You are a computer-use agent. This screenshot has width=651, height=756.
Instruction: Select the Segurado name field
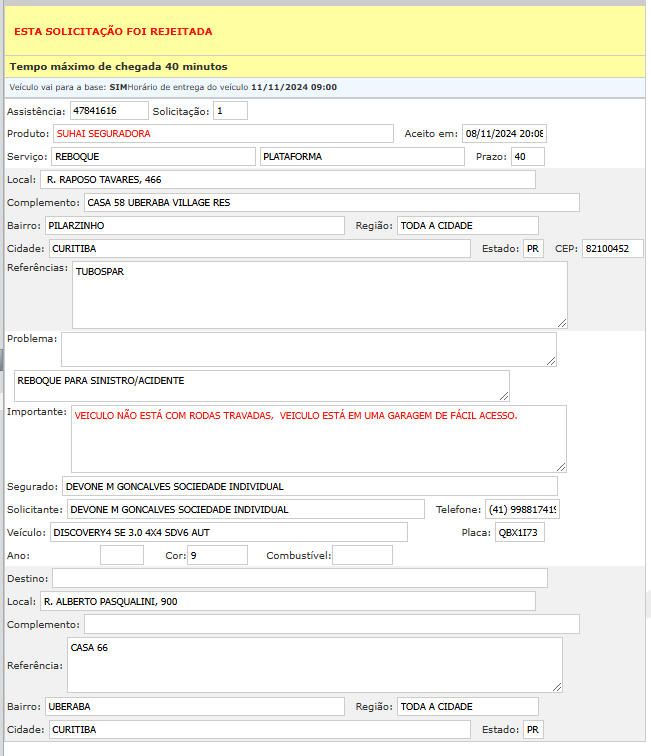pos(309,486)
